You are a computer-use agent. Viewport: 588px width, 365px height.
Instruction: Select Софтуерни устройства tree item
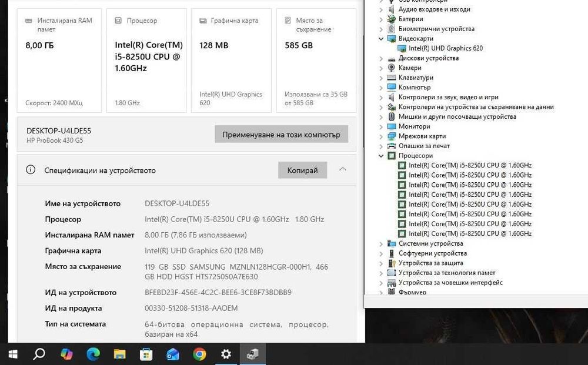click(432, 253)
